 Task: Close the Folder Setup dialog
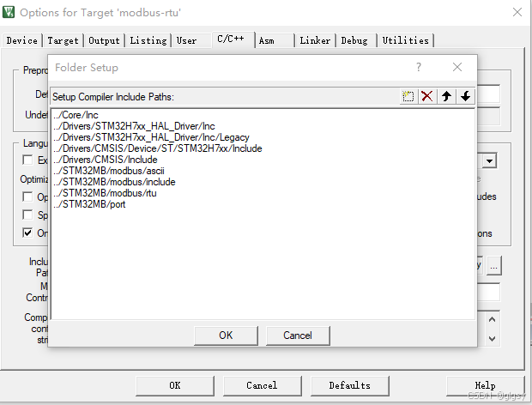click(x=457, y=67)
